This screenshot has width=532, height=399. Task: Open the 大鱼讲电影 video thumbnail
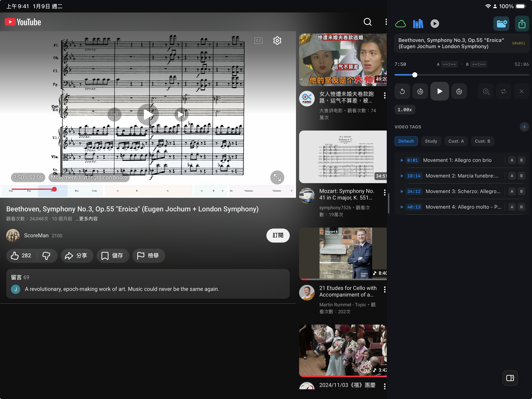343,60
